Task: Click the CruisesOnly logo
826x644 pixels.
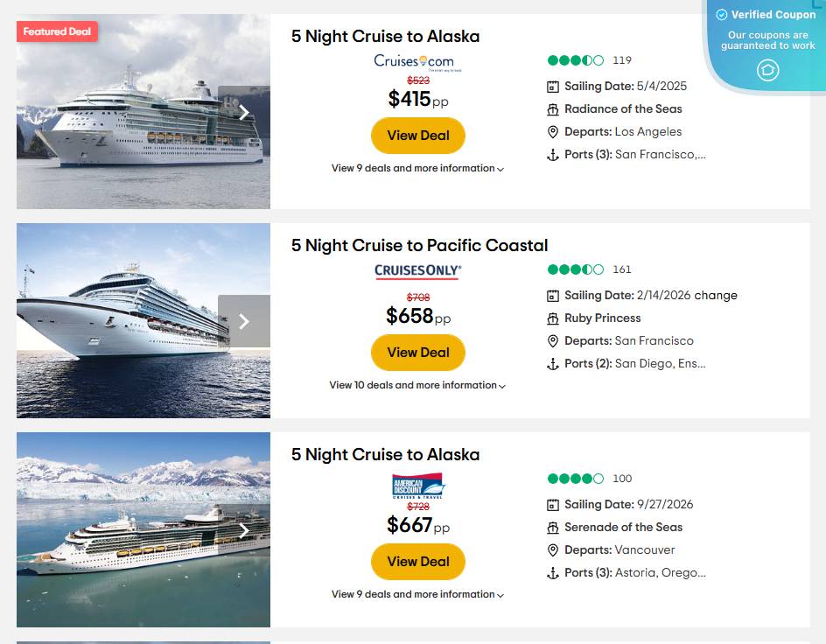Action: pyautogui.click(x=418, y=271)
